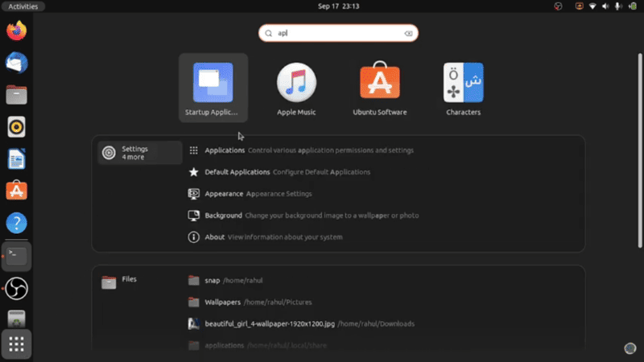Open the OBS tray icon in top bar
Image resolution: width=644 pixels, height=362 pixels.
[558, 6]
